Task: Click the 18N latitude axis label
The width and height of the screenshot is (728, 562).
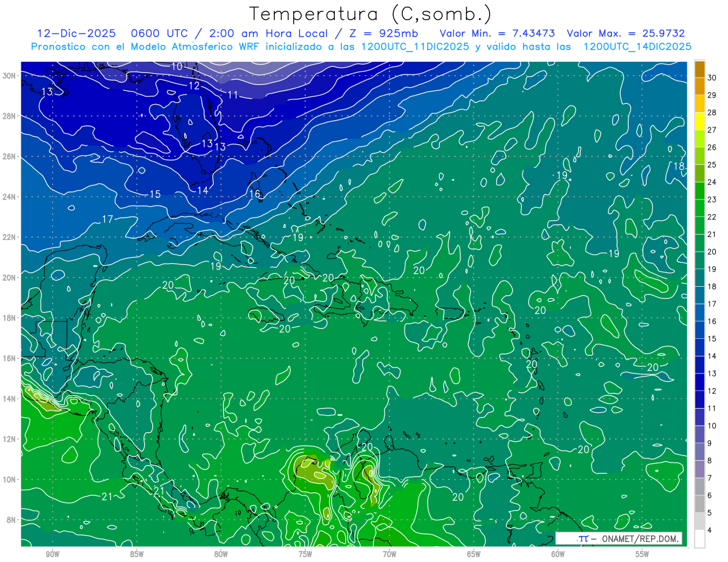Action: (9, 318)
